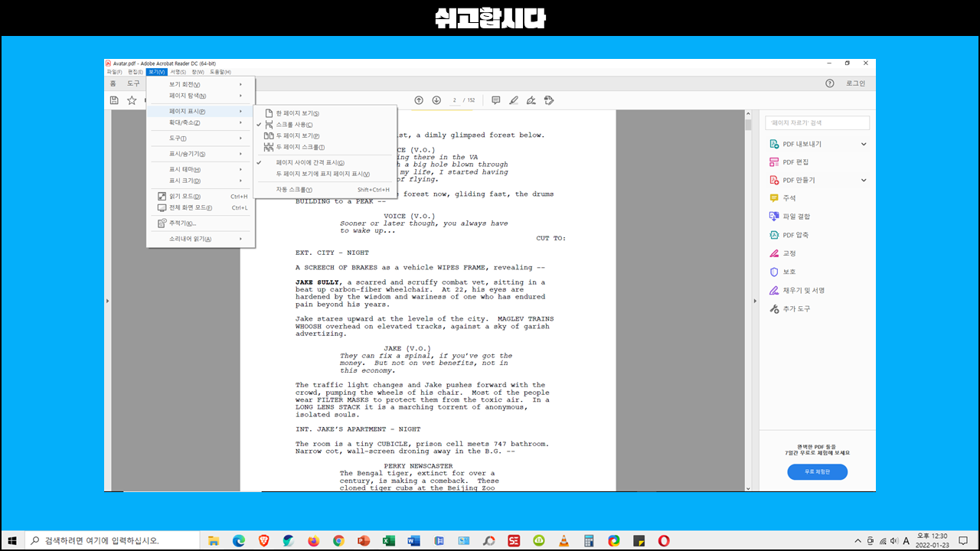Go to next page with down arrow
The width and height of the screenshot is (980, 551).
click(x=436, y=100)
